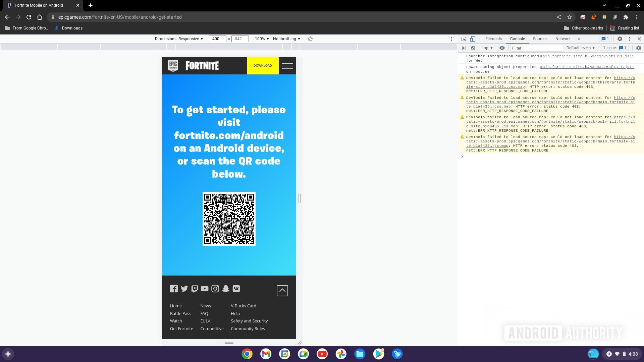Click the rotate device orientation icon
Screen dimensions: 644x362
click(310, 39)
